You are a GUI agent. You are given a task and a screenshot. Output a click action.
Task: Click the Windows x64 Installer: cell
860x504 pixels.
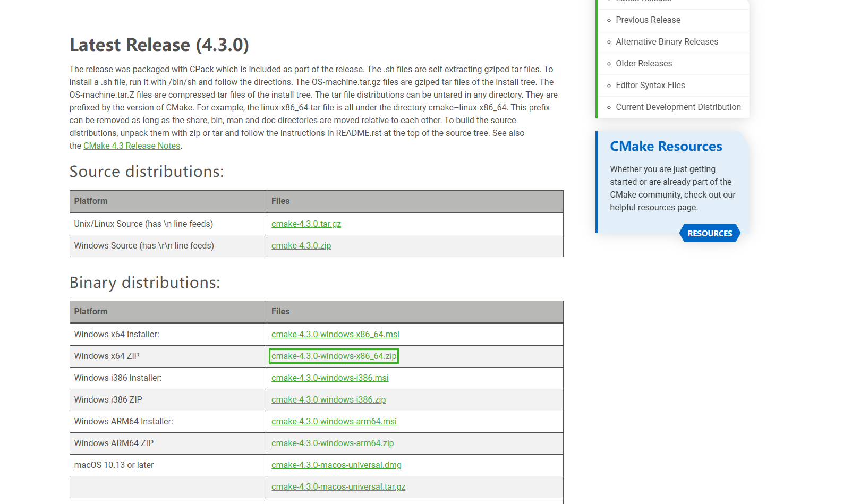click(168, 335)
